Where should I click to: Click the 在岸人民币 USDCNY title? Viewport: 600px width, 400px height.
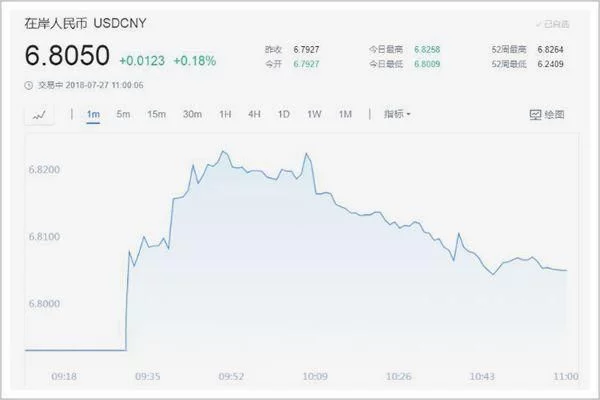click(x=85, y=23)
